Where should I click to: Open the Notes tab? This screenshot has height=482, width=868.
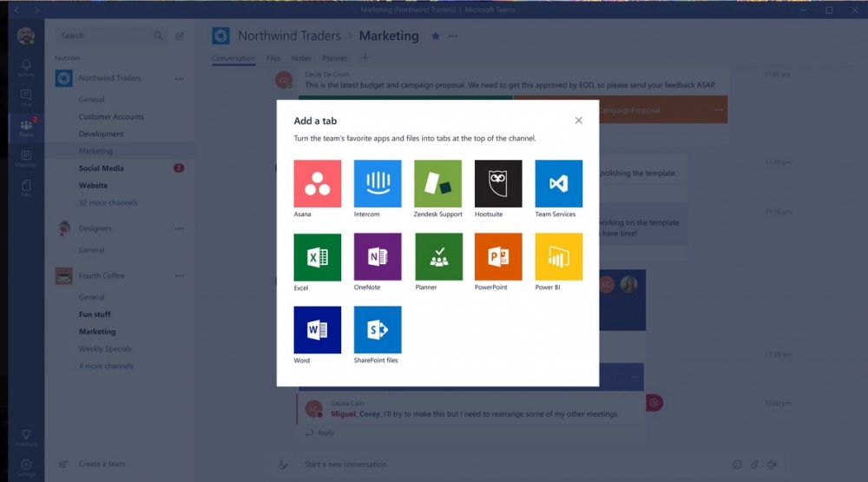(x=301, y=58)
